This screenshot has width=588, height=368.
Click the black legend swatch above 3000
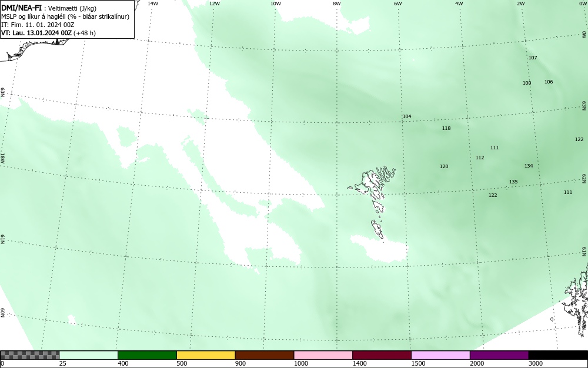coord(558,355)
